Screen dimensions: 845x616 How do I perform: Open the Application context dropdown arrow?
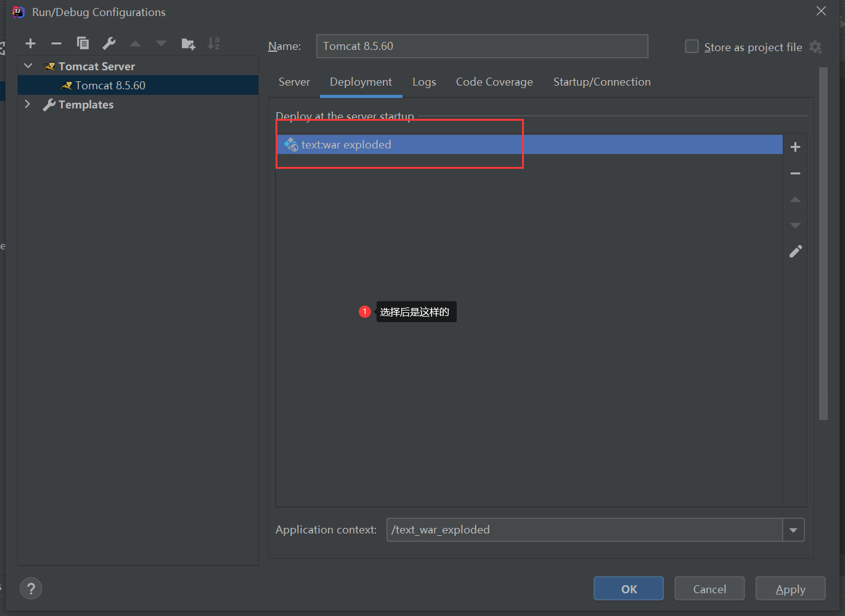coord(793,530)
